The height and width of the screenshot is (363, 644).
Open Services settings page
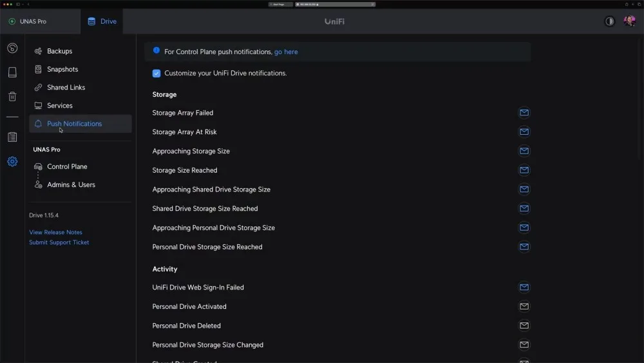tap(80, 105)
